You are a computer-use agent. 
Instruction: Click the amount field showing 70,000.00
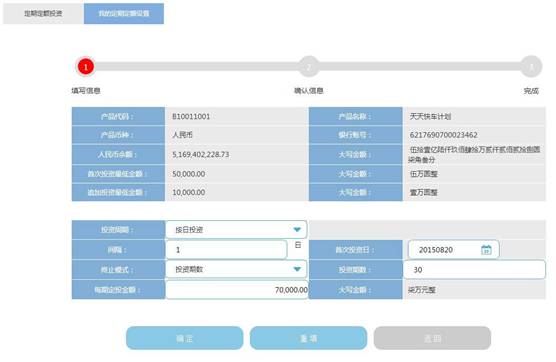[x=237, y=290]
